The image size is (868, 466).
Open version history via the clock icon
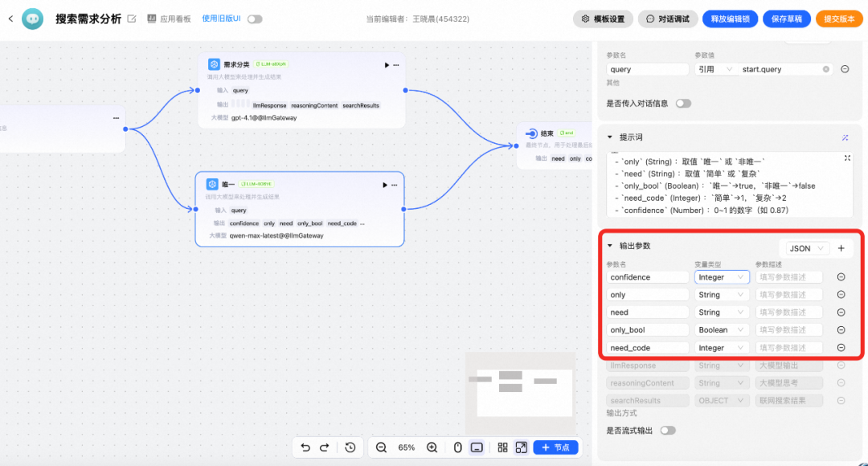coord(350,448)
